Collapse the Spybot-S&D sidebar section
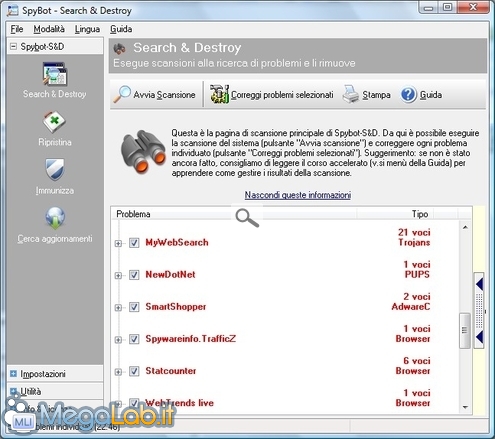The height and width of the screenshot is (439, 495). pyautogui.click(x=13, y=46)
